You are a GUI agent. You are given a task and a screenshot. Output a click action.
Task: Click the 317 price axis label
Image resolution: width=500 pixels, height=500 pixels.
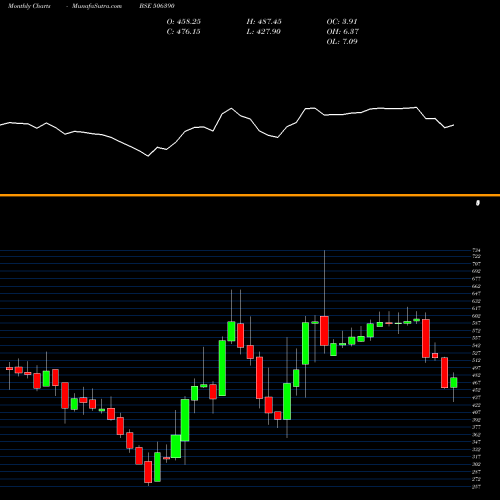(x=476, y=457)
